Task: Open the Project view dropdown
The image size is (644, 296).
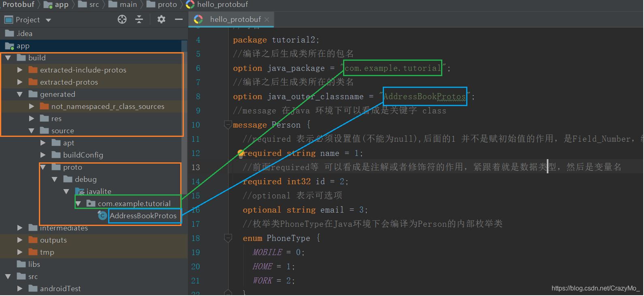Action: coord(49,20)
